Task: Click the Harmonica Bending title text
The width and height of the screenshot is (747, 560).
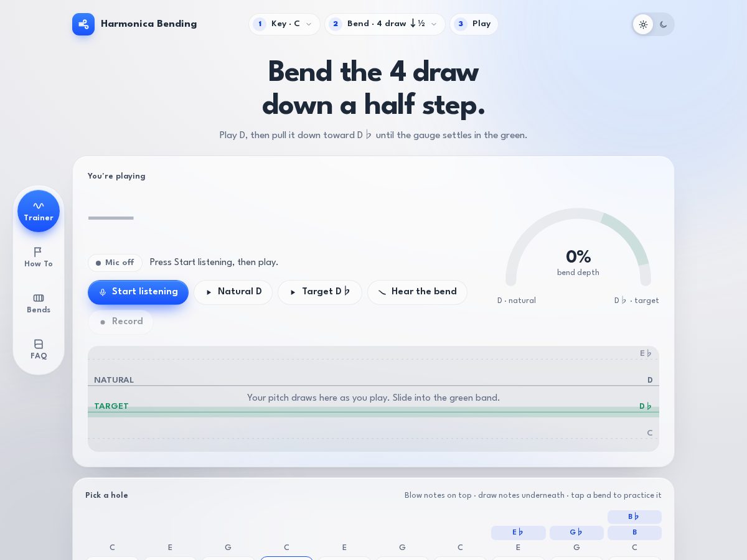Action: point(149,24)
